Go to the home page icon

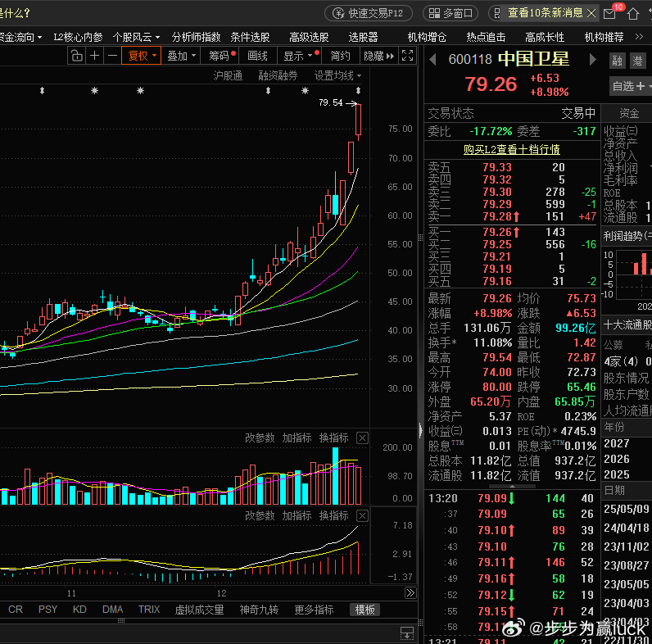633,14
